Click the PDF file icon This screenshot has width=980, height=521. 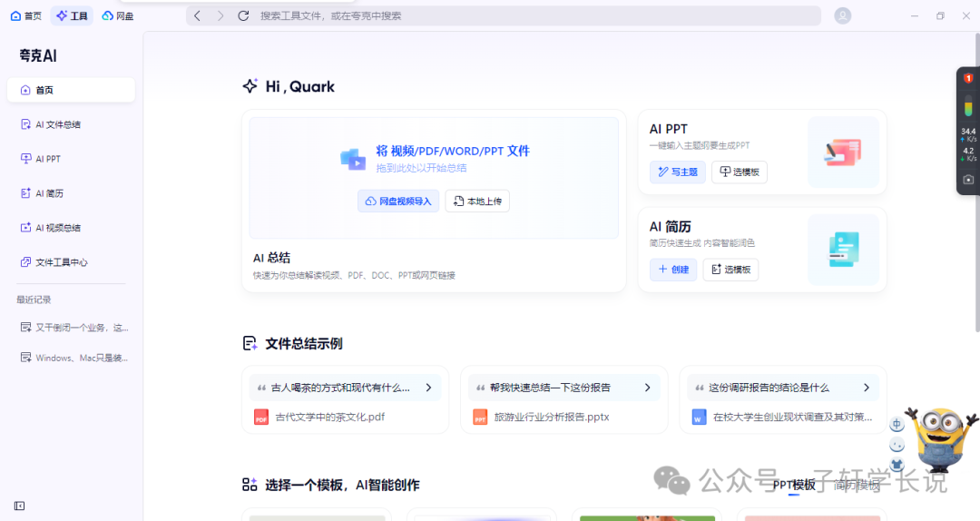click(x=261, y=418)
